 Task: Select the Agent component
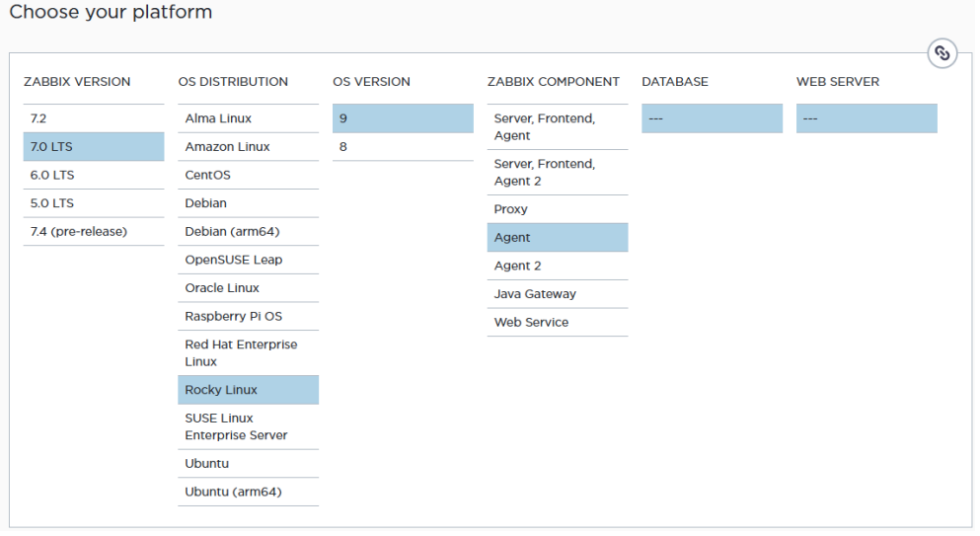[558, 238]
